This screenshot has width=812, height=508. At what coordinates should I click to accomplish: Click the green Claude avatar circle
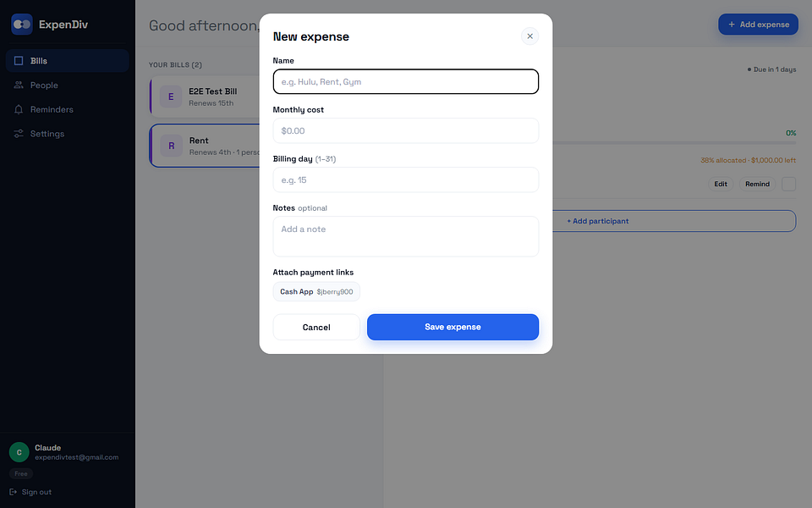tap(19, 452)
